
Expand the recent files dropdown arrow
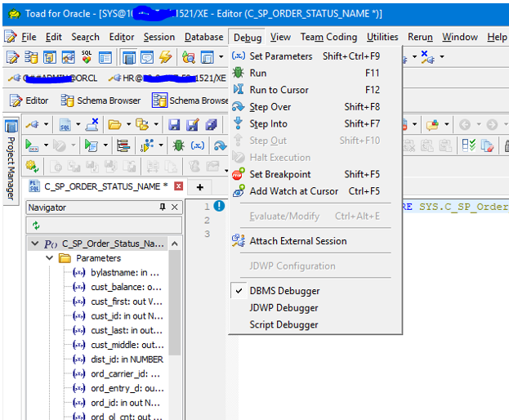(x=156, y=124)
